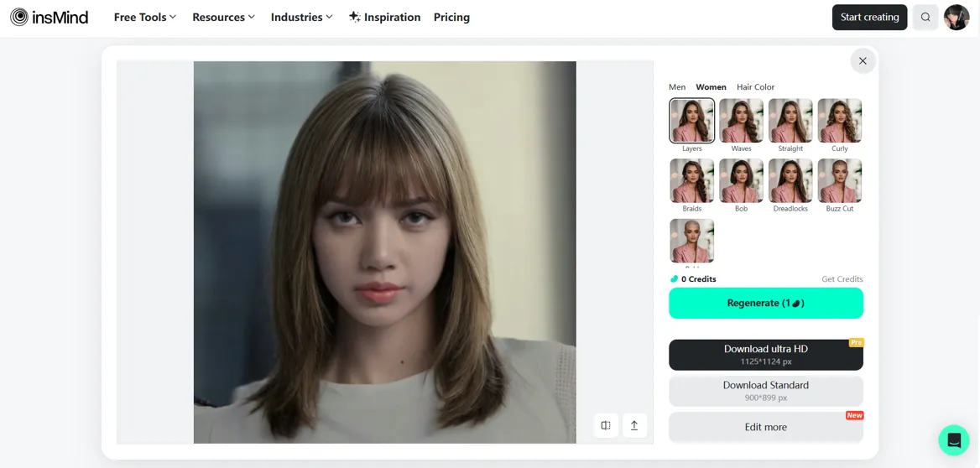Click the upload image icon
Image resolution: width=980 pixels, height=468 pixels.
click(633, 425)
